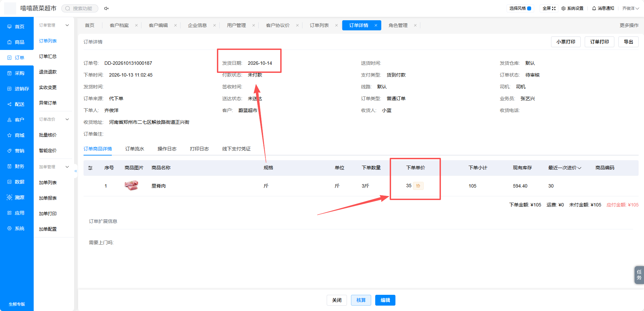Open 消息通知 bell notifications
644x311 pixels.
click(x=603, y=8)
